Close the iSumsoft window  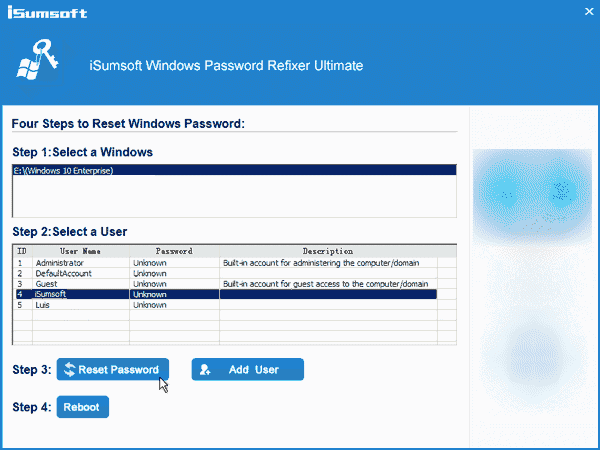[589, 11]
